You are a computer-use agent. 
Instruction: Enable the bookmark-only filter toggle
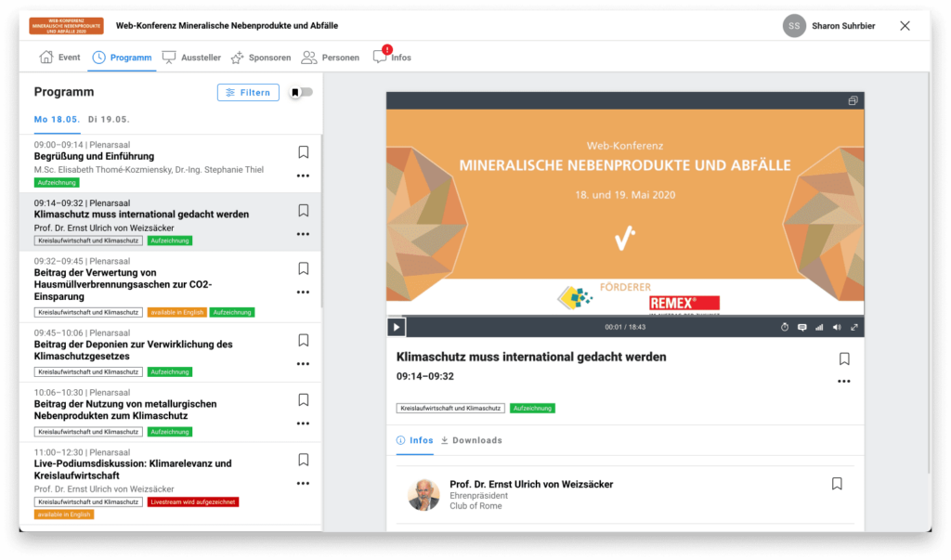click(x=299, y=93)
